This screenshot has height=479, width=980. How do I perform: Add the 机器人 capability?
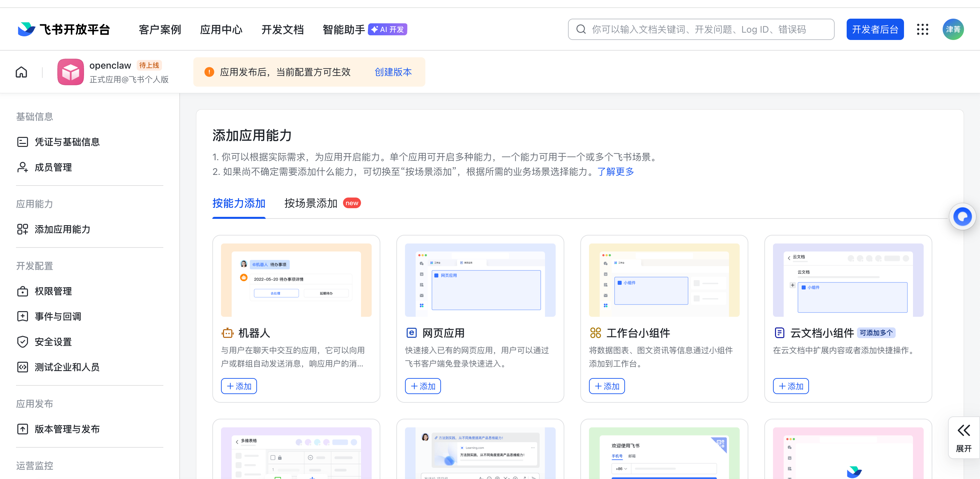239,386
